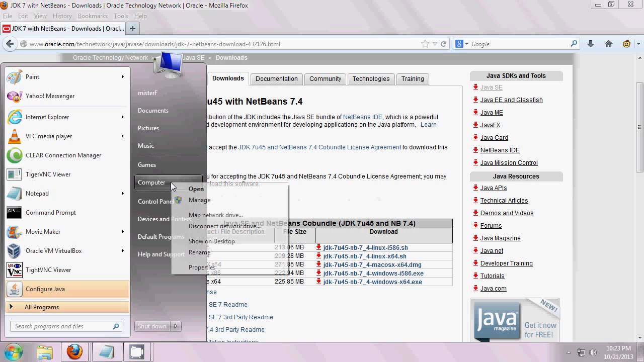Switch to Documentation tab
This screenshot has height=362, width=644.
coord(276,79)
